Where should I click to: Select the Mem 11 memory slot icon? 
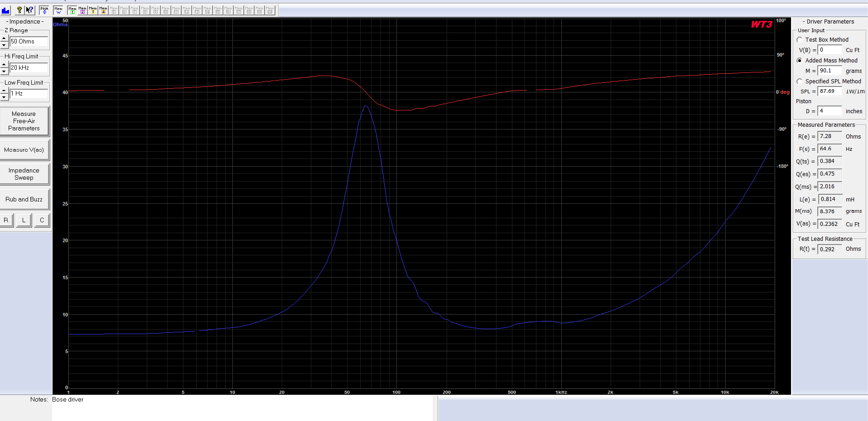(176, 10)
